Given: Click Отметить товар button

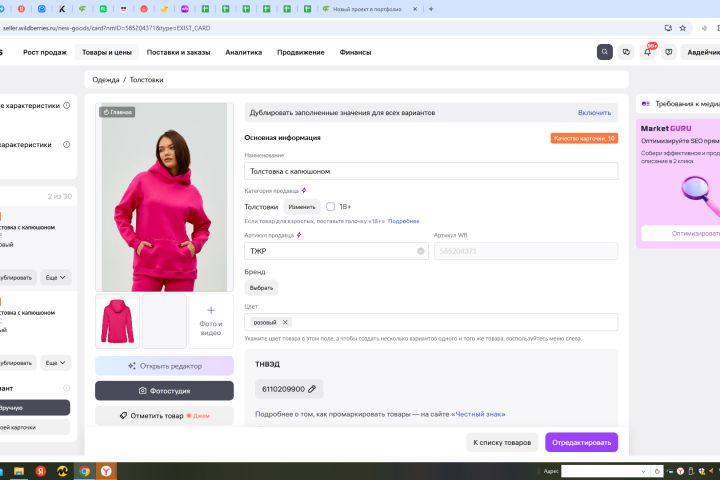Looking at the screenshot, I should point(164,415).
